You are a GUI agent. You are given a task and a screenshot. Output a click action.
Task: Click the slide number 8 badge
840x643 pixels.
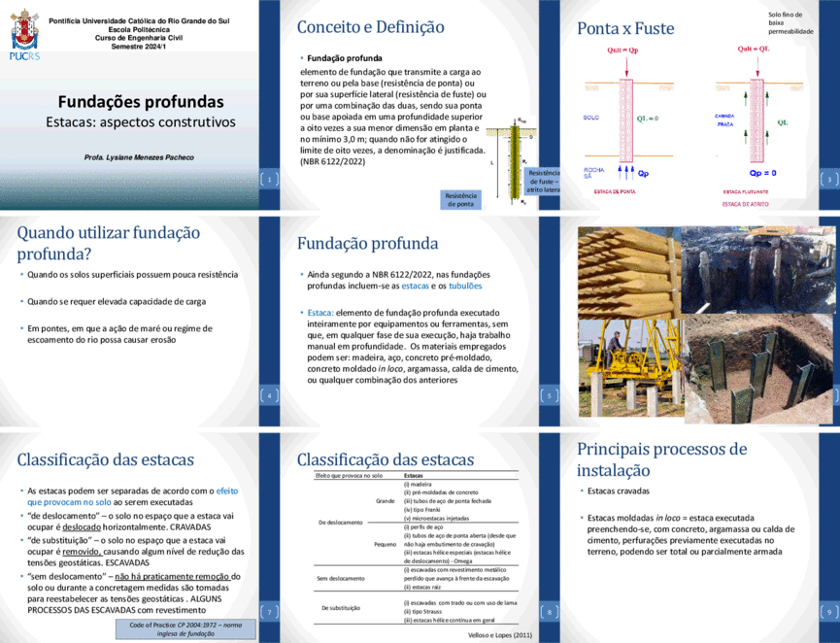tap(549, 611)
